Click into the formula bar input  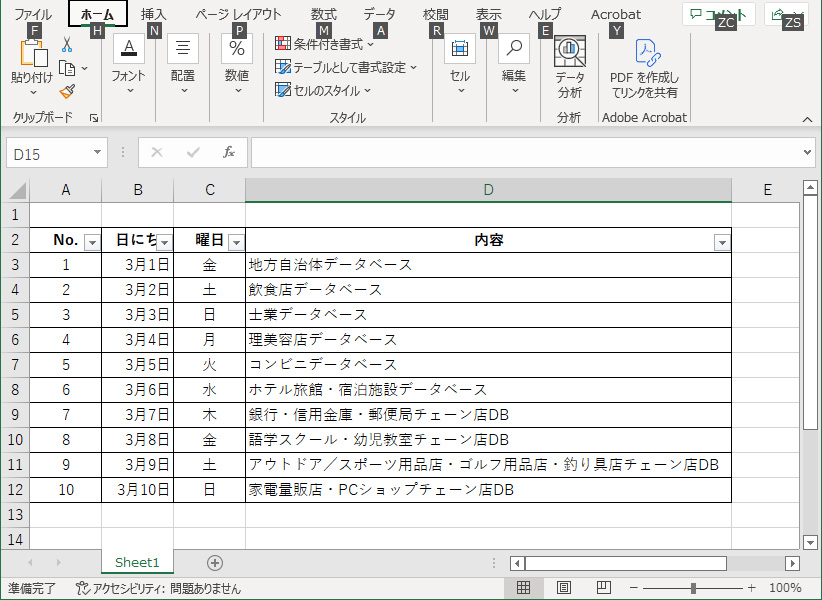pos(526,152)
